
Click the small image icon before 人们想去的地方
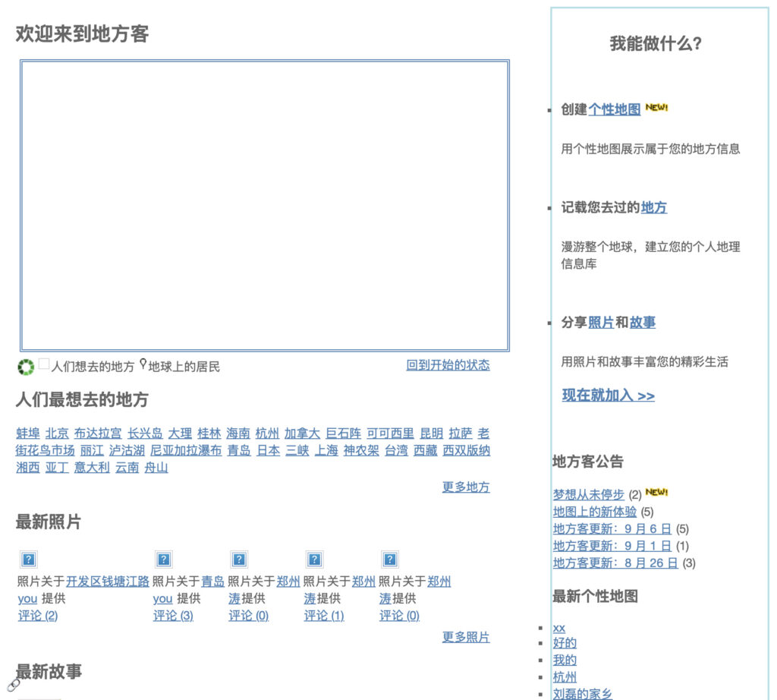[44, 364]
